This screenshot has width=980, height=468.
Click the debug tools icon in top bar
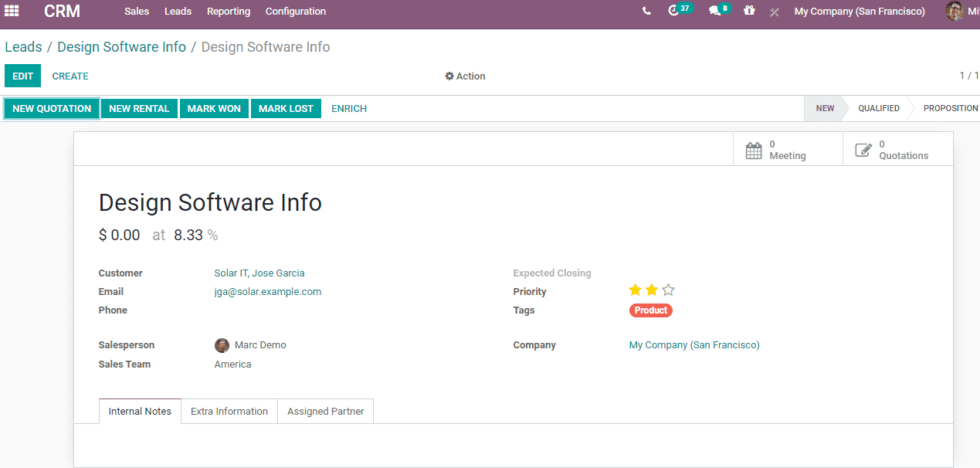(774, 12)
